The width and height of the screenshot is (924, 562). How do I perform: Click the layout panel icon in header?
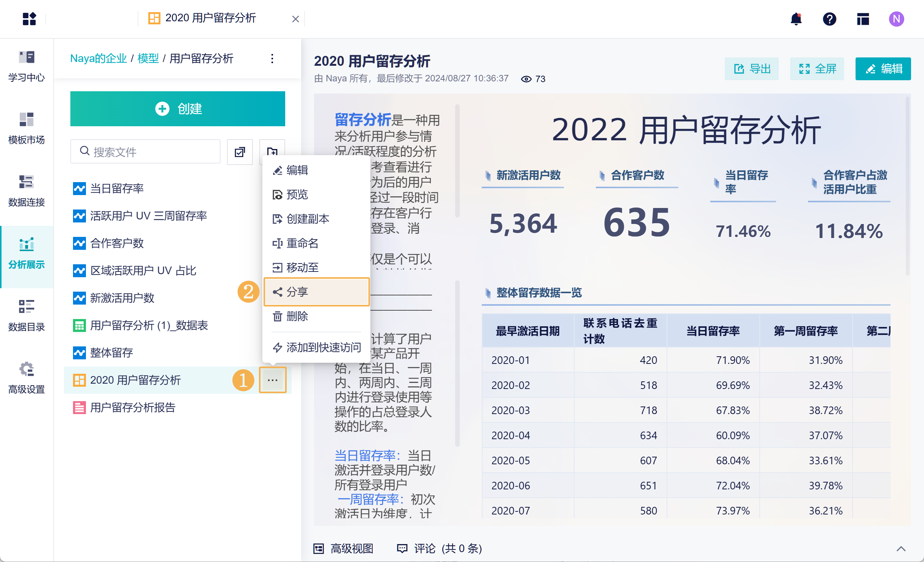pyautogui.click(x=863, y=19)
